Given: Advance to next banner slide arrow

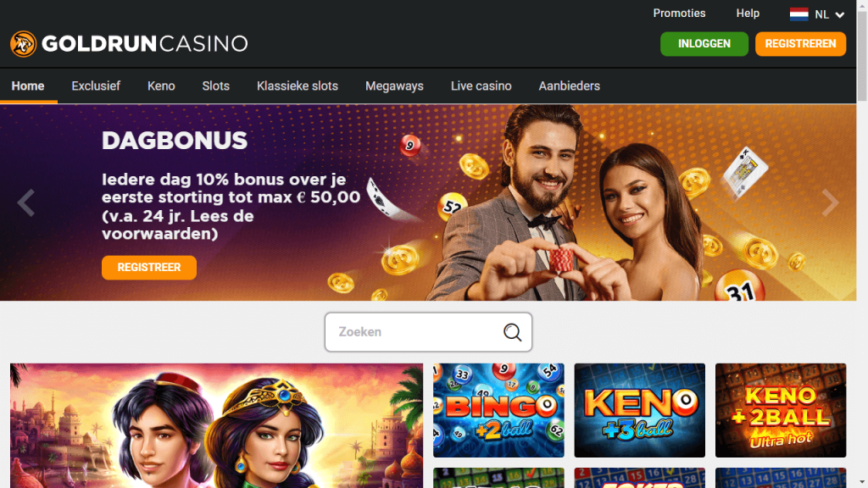Looking at the screenshot, I should [830, 202].
